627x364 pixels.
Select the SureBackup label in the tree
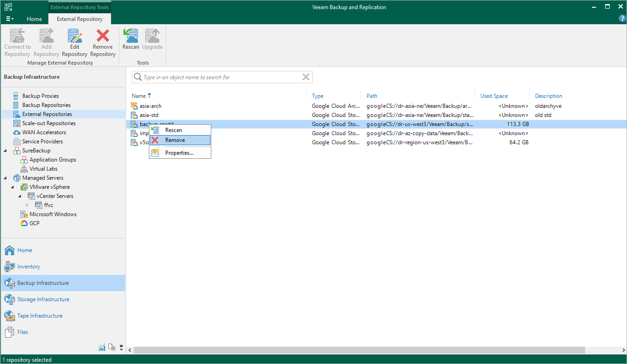pos(36,151)
